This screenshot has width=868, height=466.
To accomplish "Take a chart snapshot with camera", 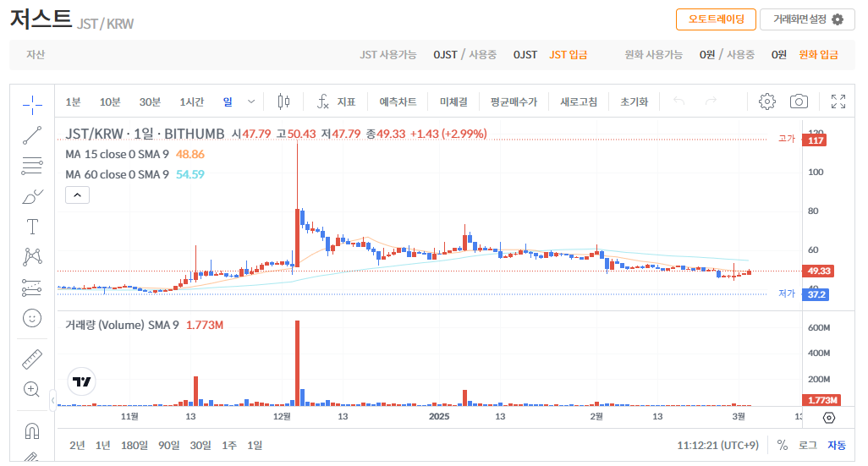I will pos(799,101).
